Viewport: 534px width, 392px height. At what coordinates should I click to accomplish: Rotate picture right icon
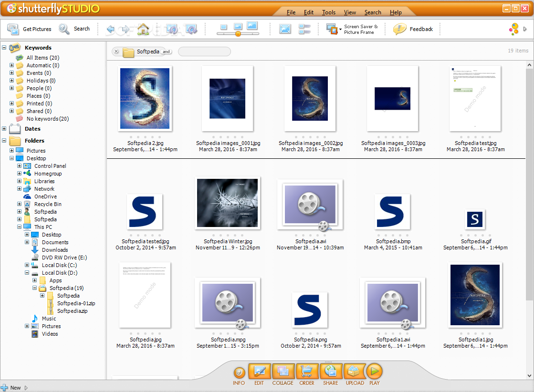(191, 29)
